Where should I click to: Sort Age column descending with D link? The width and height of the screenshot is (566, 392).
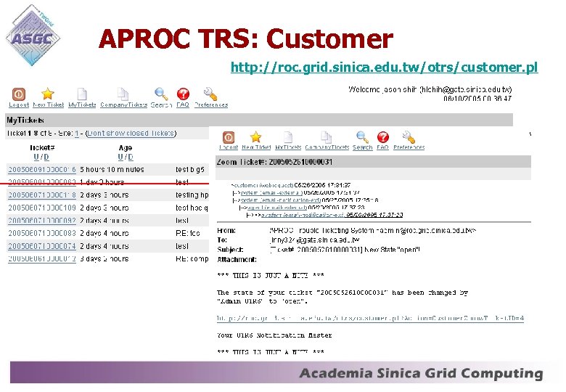(131, 157)
